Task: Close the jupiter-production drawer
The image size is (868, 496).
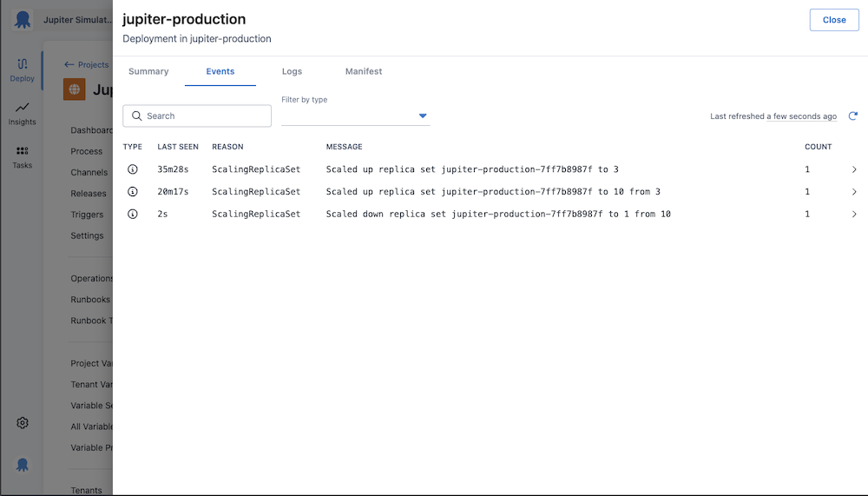Action: pyautogui.click(x=834, y=20)
